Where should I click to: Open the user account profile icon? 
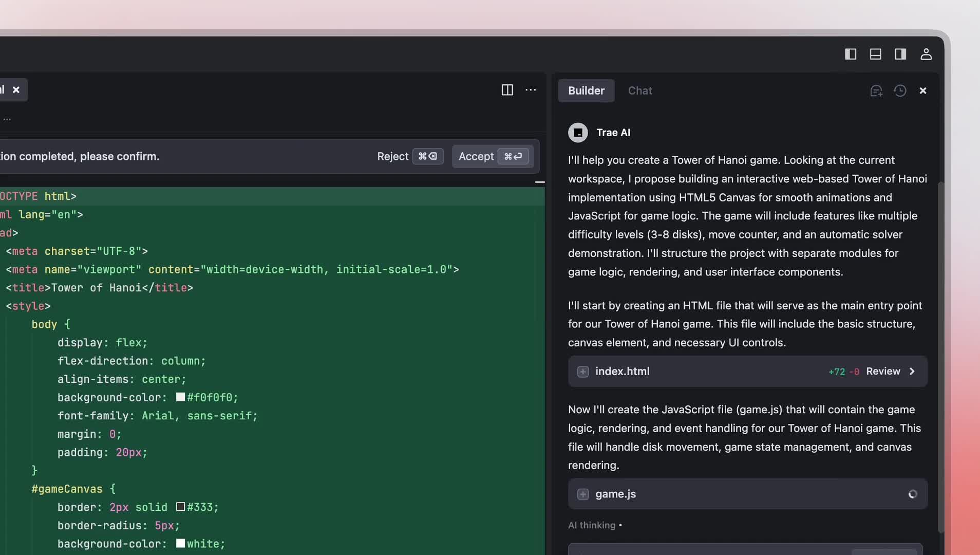926,54
